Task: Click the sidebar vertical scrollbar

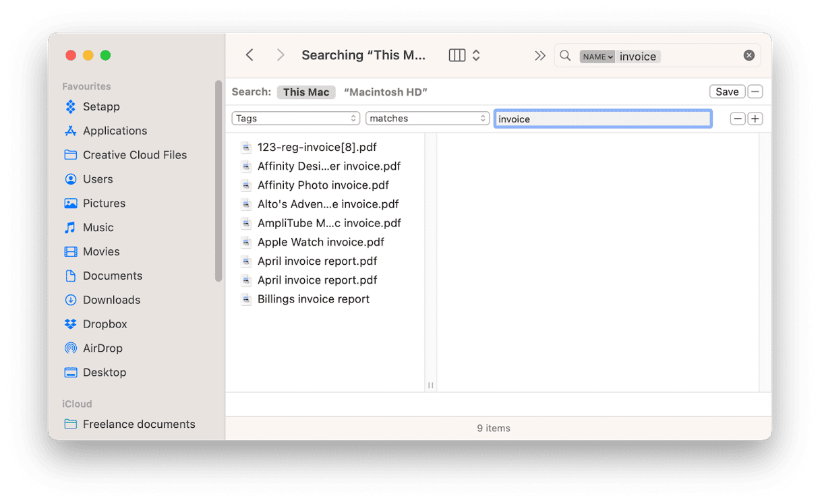Action: 218,181
